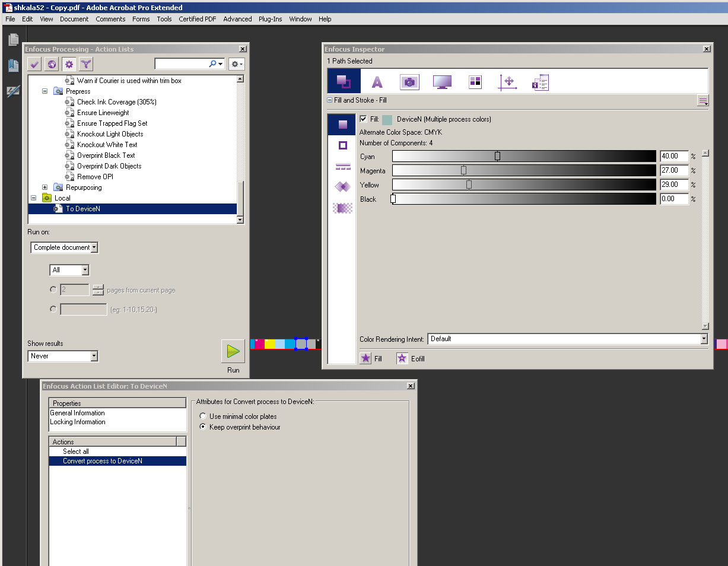This screenshot has height=566, width=728.
Task: Select the checkered transparency icon
Action: coord(342,208)
